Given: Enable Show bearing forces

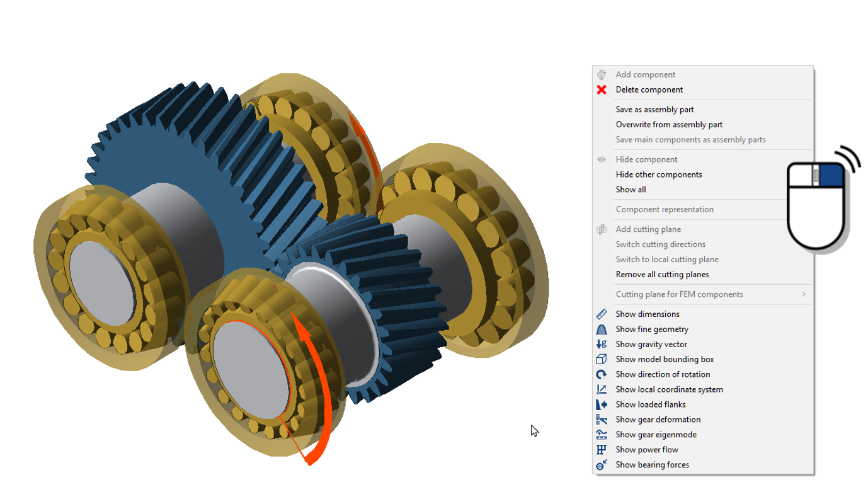Looking at the screenshot, I should [x=652, y=465].
